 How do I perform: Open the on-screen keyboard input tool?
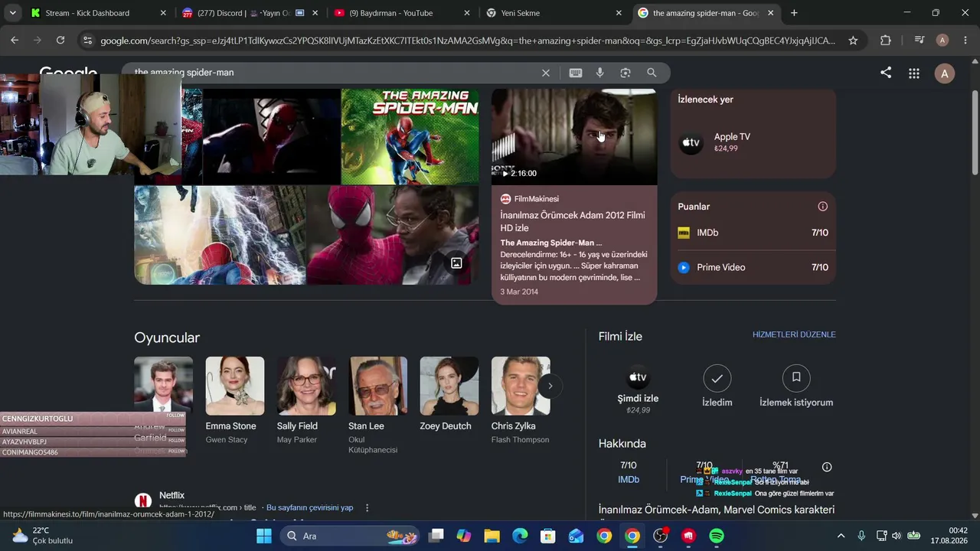click(576, 73)
